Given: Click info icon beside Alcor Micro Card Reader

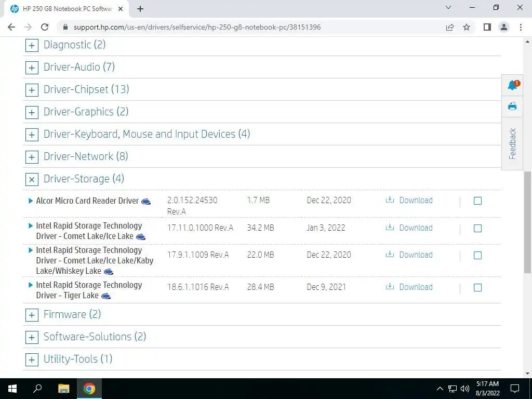Looking at the screenshot, I should pos(146,202).
